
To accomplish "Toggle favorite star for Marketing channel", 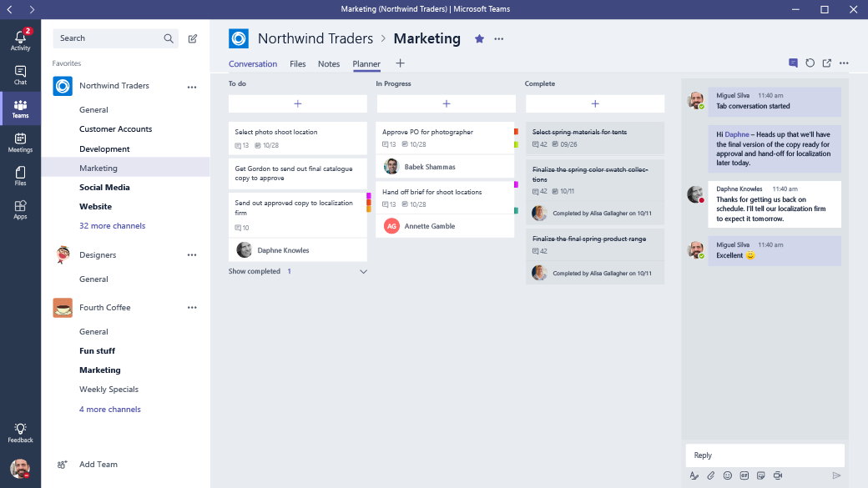I will pyautogui.click(x=479, y=38).
